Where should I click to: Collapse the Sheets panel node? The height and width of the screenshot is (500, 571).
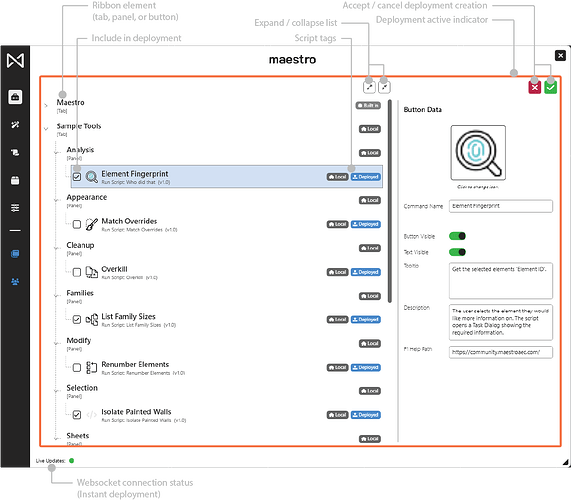56,439
